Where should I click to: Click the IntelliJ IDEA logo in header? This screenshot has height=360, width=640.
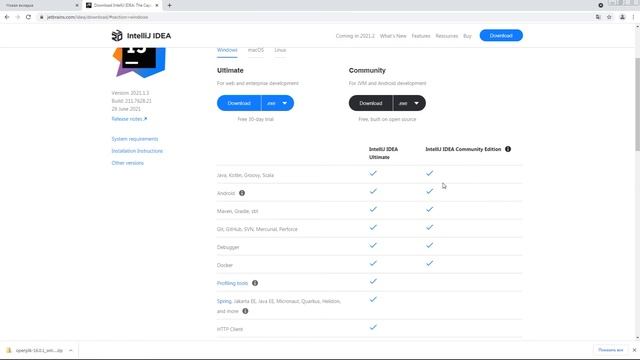[141, 36]
